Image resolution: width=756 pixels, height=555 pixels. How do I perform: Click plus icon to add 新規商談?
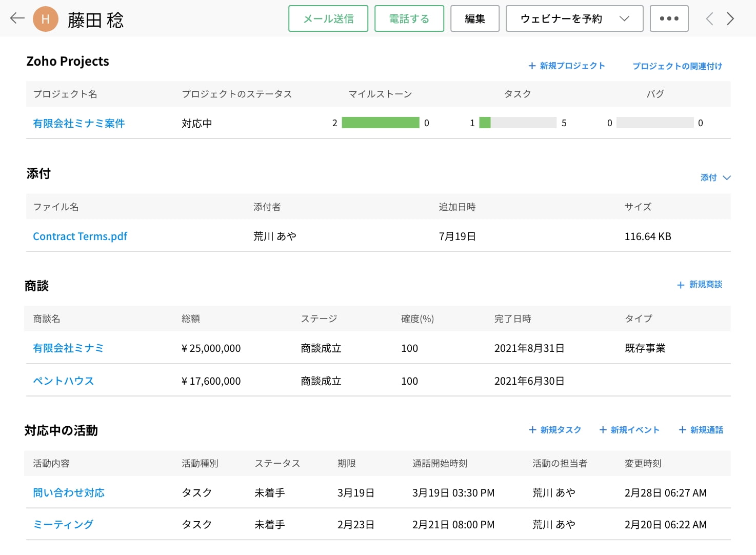tap(681, 285)
